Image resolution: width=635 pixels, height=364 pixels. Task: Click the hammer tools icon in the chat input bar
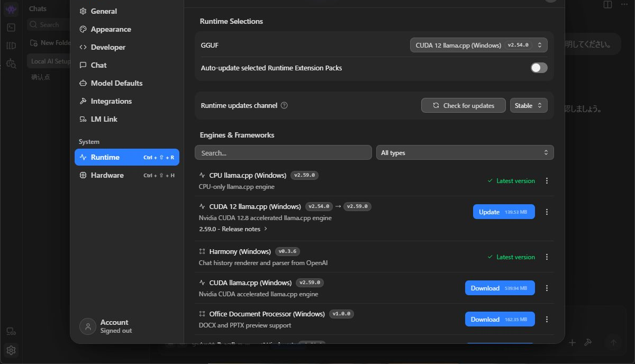(x=587, y=342)
